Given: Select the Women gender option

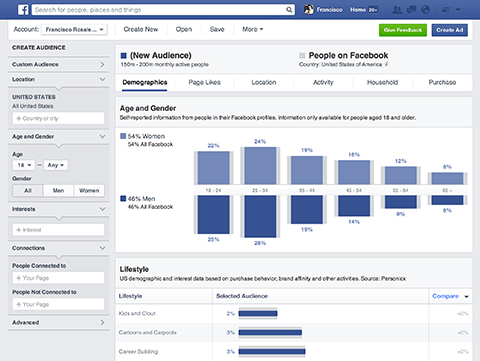Looking at the screenshot, I should pos(89,190).
